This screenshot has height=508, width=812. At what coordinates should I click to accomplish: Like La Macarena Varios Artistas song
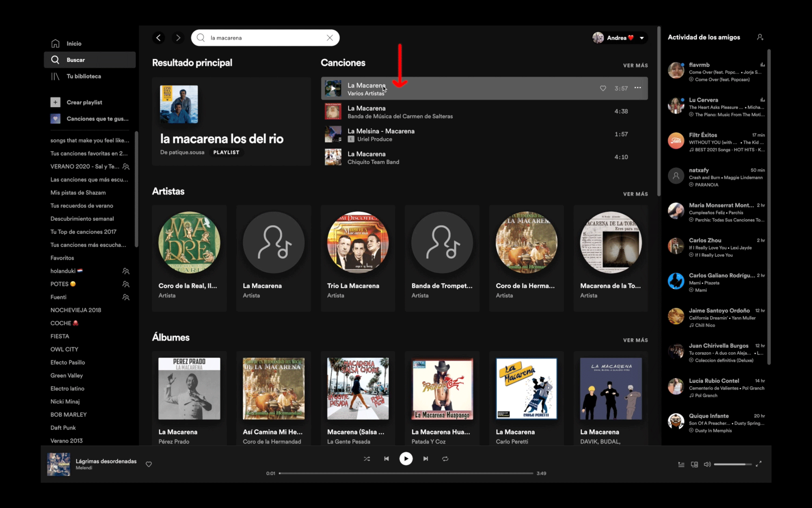603,88
